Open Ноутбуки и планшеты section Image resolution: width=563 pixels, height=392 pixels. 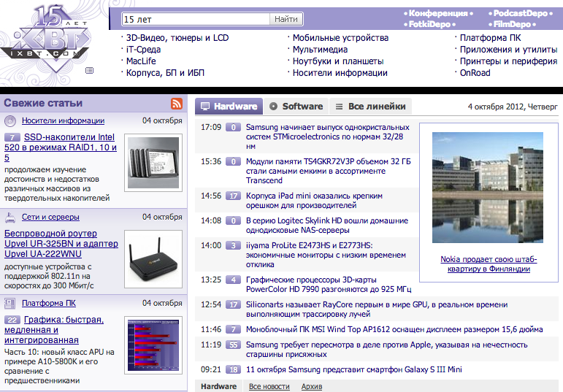pos(338,61)
